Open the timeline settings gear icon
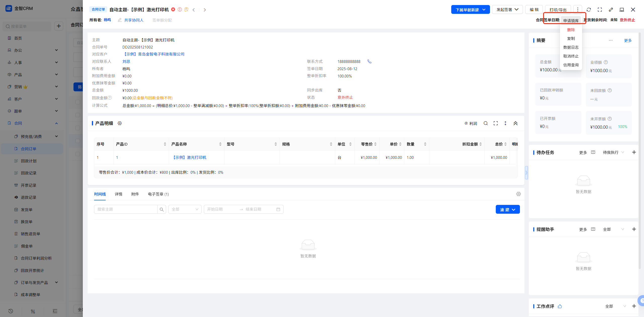The width and height of the screenshot is (644, 317). coord(518,194)
